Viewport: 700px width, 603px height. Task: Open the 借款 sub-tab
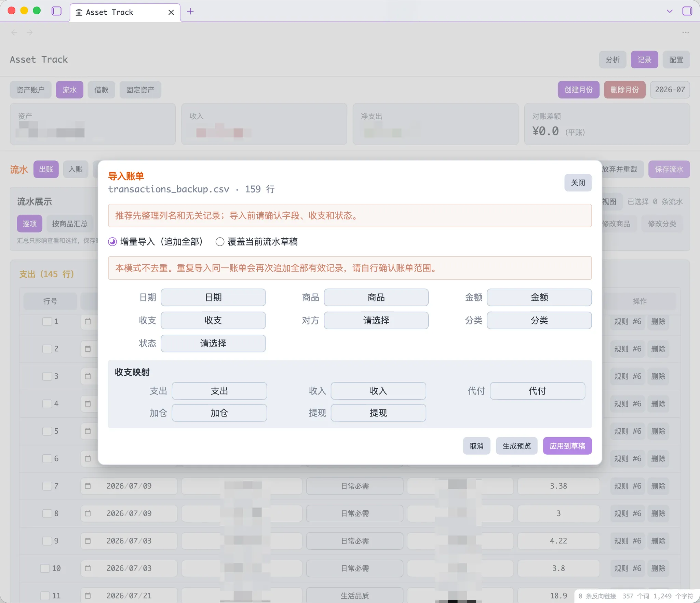point(101,90)
